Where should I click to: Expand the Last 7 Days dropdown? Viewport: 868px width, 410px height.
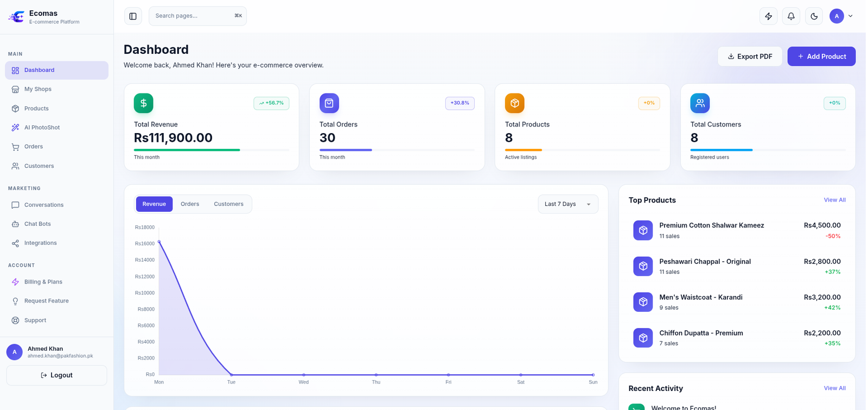click(x=568, y=204)
